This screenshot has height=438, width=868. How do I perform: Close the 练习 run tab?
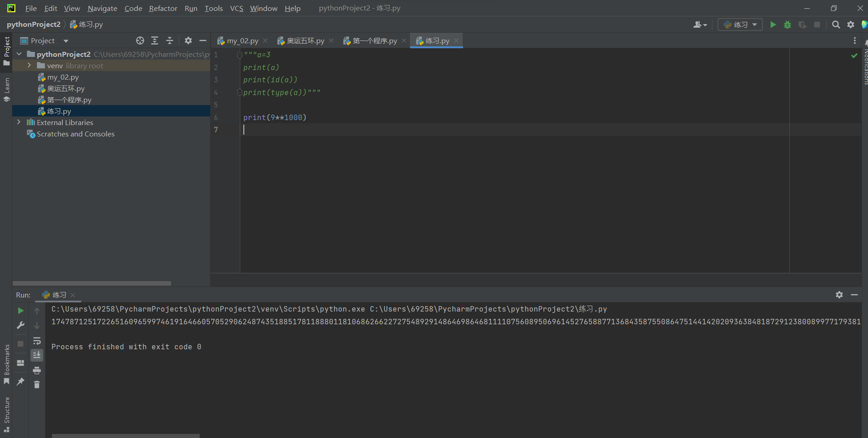pos(73,295)
